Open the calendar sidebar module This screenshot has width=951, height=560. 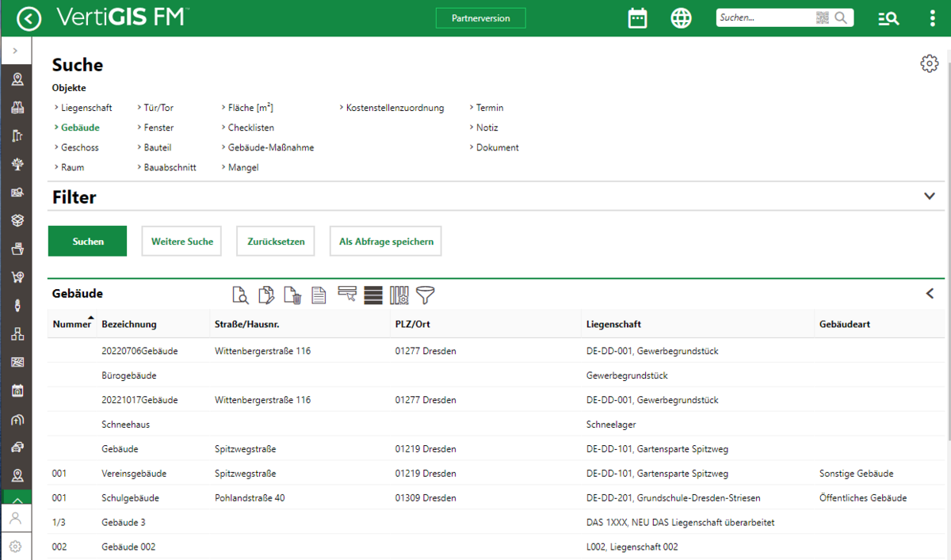(x=17, y=390)
